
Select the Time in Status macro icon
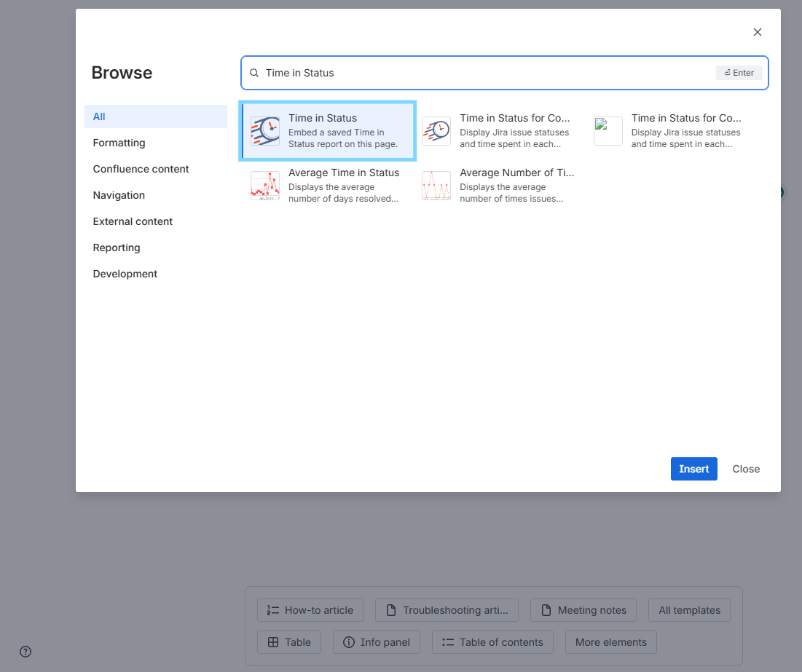point(265,131)
